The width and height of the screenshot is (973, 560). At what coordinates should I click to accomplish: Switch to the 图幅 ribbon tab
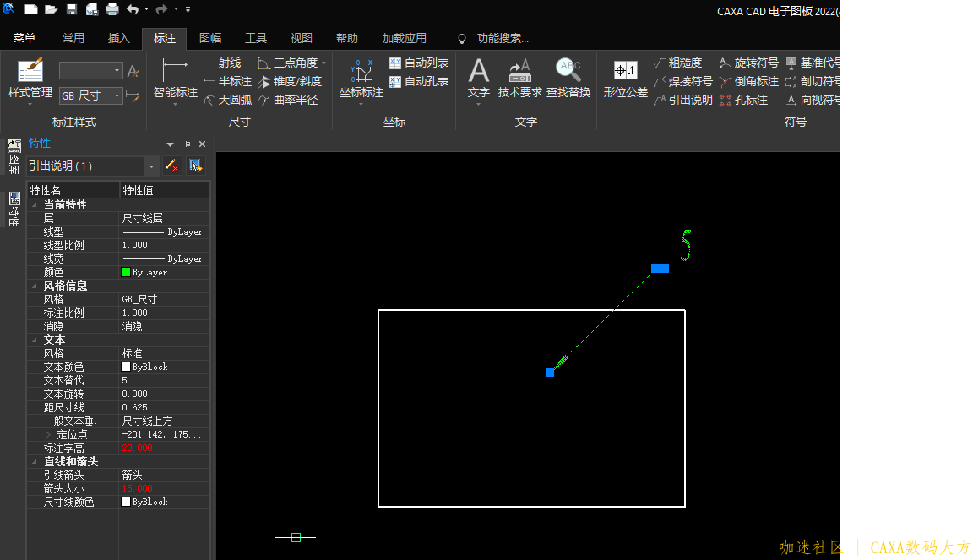tap(210, 38)
